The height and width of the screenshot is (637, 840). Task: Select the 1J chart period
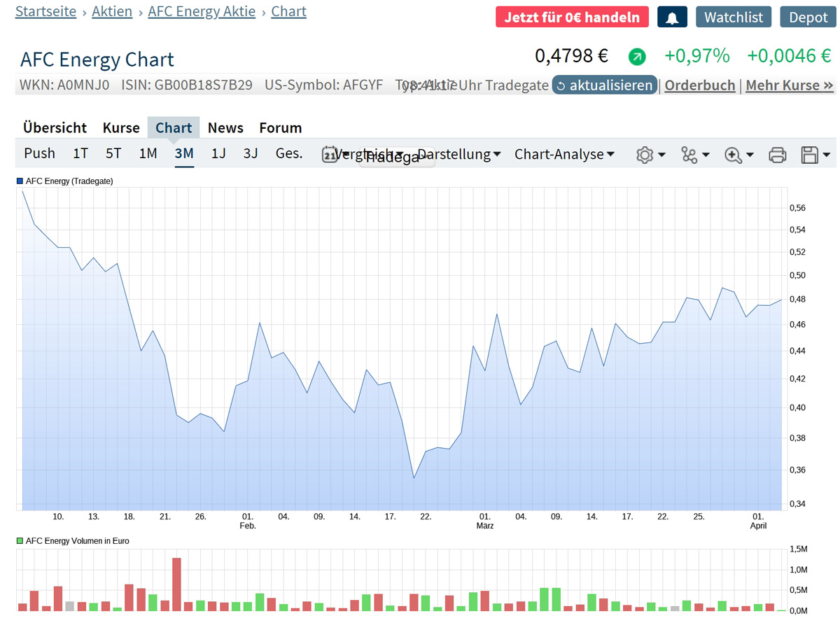point(218,153)
